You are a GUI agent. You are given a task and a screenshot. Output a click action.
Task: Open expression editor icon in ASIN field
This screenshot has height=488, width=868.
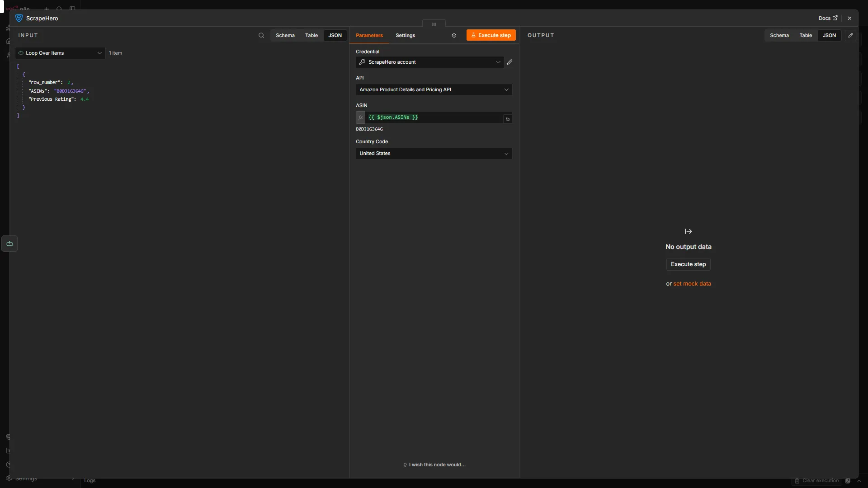[x=507, y=119]
